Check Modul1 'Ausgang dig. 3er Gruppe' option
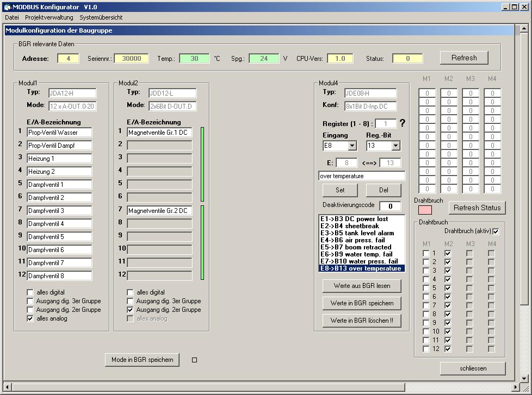This screenshot has width=532, height=395. 30,301
